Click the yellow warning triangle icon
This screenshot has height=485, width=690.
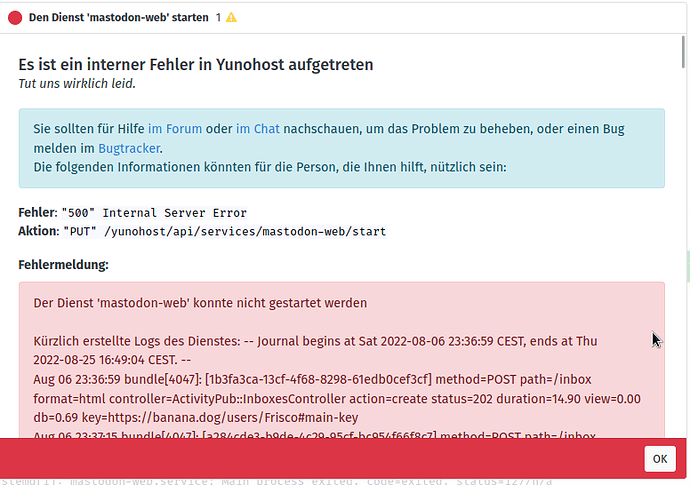coord(231,17)
